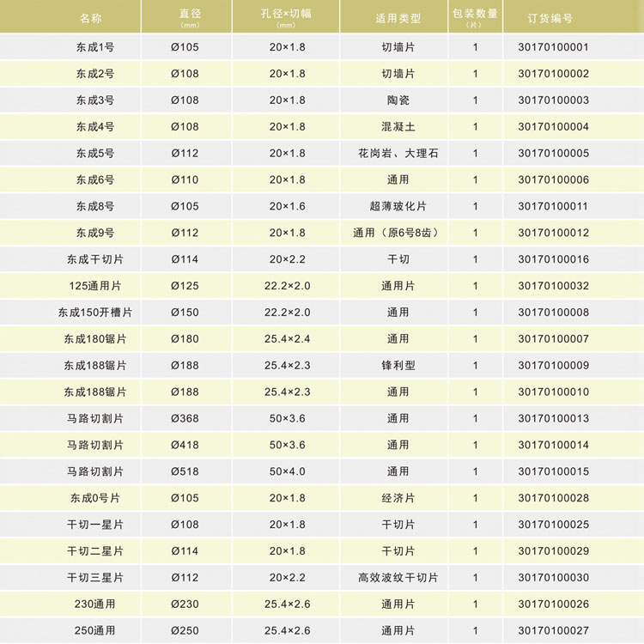Screen dimensions: 644x644
Task: Click the 适用类型 column header
Action: [398, 17]
